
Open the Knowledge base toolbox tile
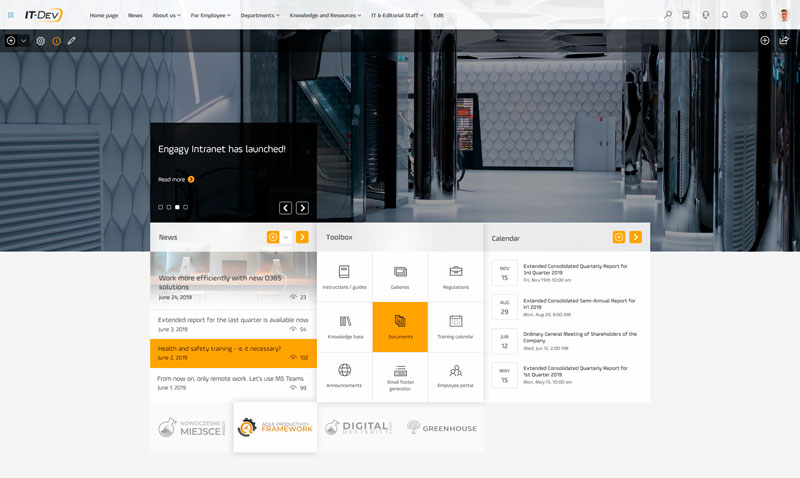345,326
